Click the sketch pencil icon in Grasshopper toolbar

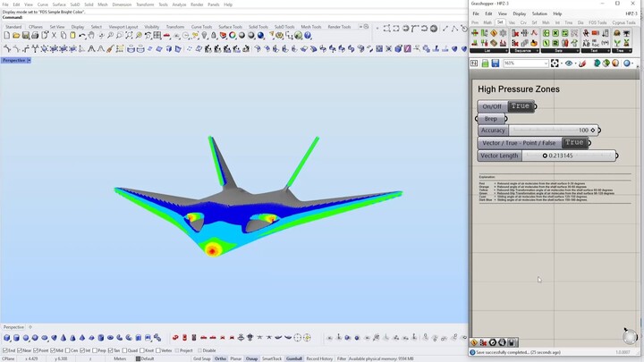583,63
